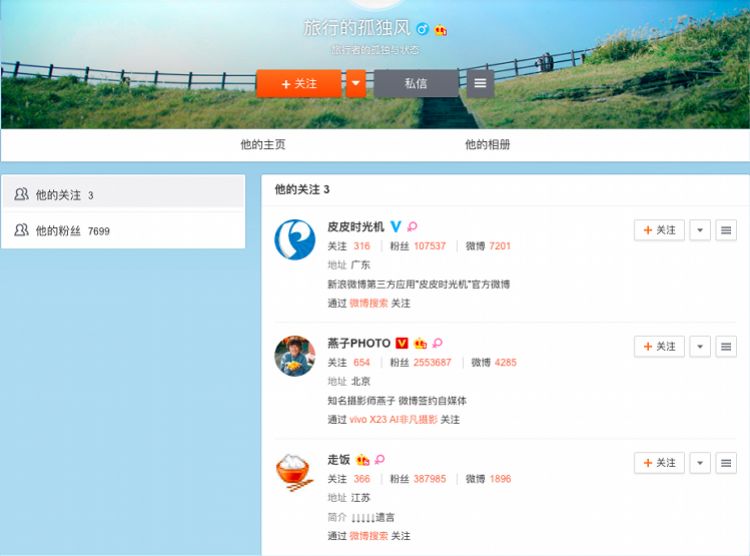Expand follow options dropdown for 走饭
Screen dimensions: 750x556
point(700,463)
